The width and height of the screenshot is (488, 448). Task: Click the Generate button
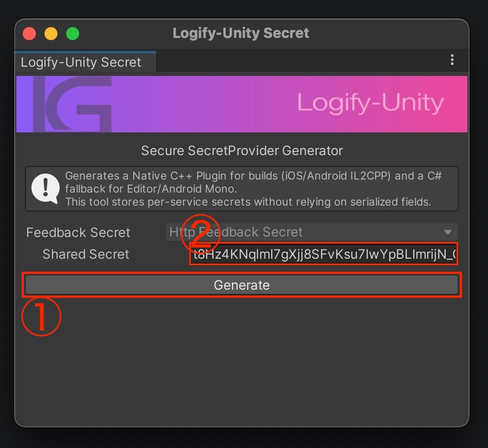click(x=242, y=285)
